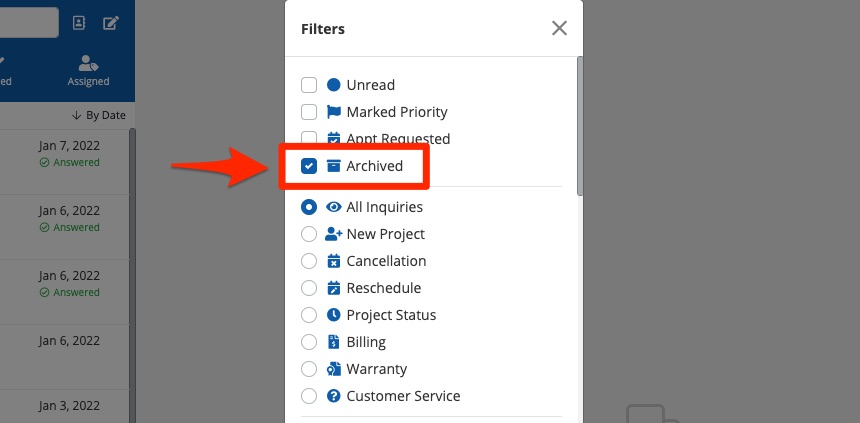Click the Archived box icon
The width and height of the screenshot is (860, 423).
tap(334, 166)
